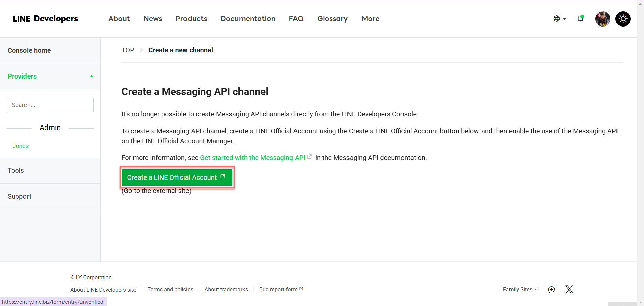Open the Glossary page
This screenshot has width=644, height=306.
[332, 19]
